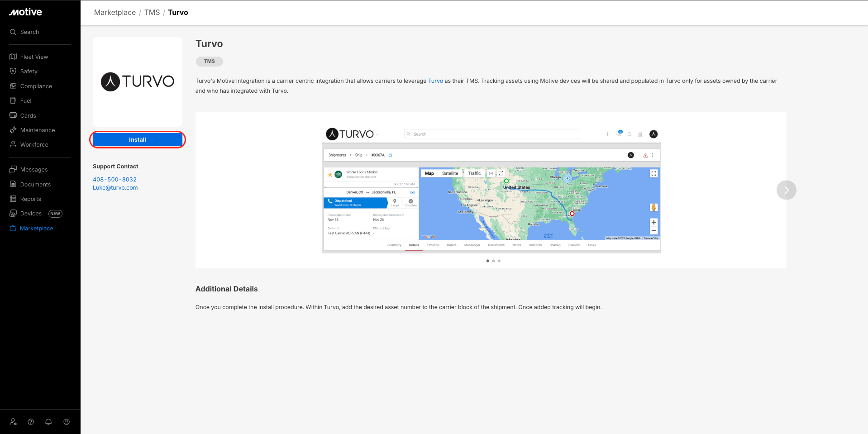Open the Fuel section

pos(26,101)
